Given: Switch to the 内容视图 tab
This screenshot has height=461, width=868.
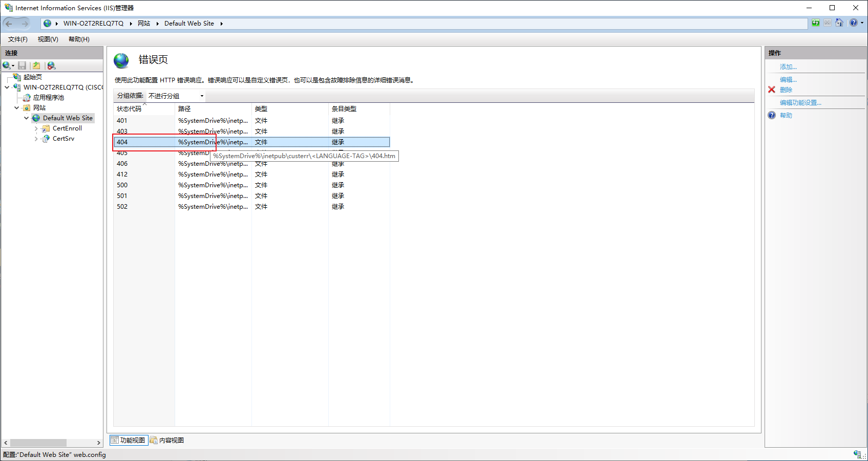Looking at the screenshot, I should click(167, 440).
